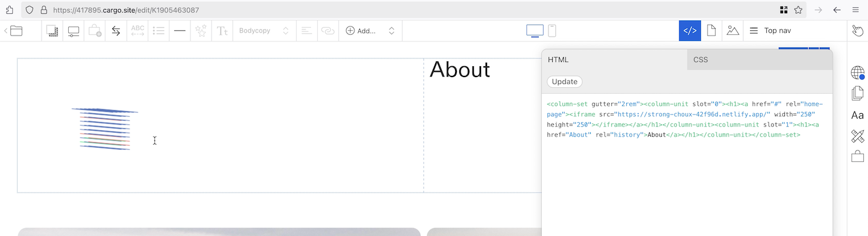Open the Tt typography tool

[222, 31]
